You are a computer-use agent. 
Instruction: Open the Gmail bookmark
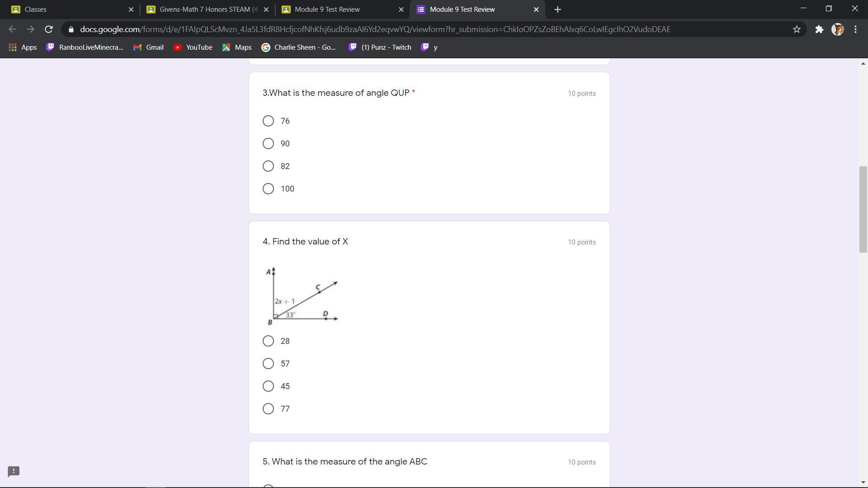(x=148, y=47)
